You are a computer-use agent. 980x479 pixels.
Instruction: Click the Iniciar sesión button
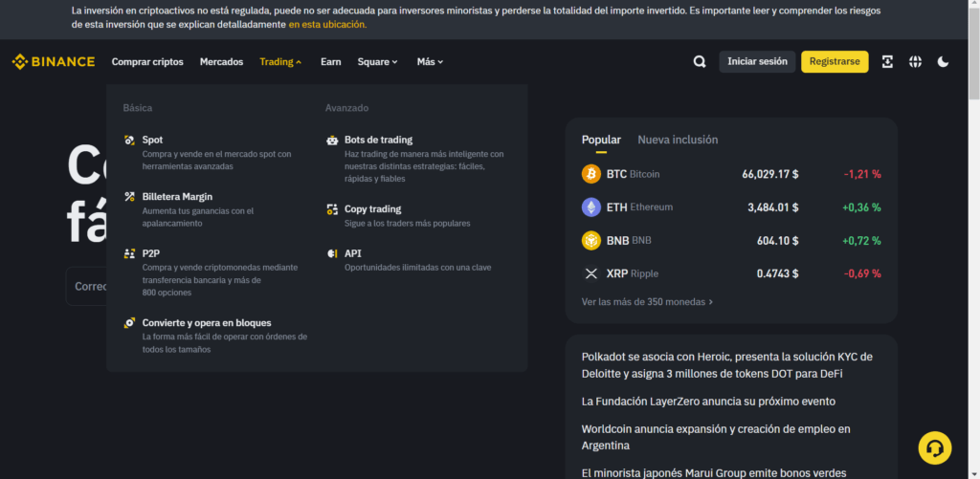(x=757, y=62)
